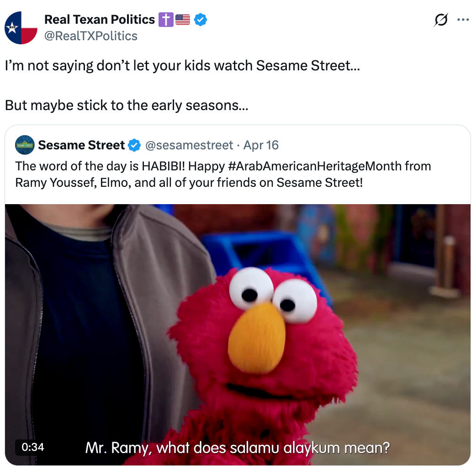Open the @sesamestreet handle
476x475 pixels.
[x=189, y=145]
